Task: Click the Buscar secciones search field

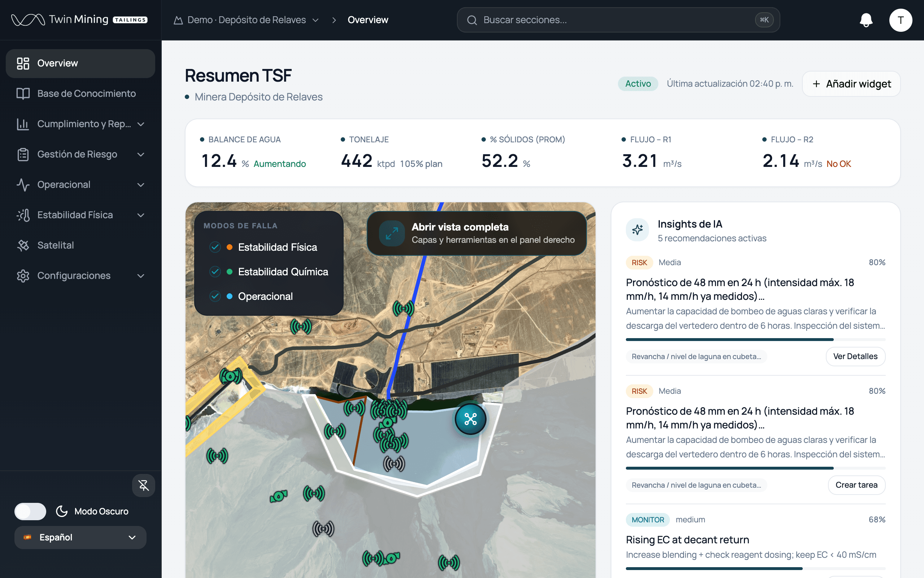Action: click(618, 20)
